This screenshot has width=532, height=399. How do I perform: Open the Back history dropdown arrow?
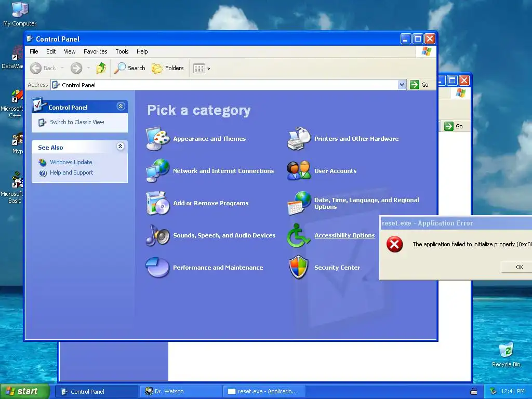coord(62,68)
